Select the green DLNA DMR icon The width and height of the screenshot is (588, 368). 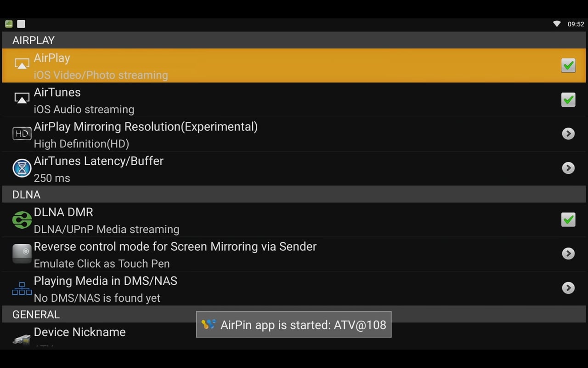[x=22, y=219]
